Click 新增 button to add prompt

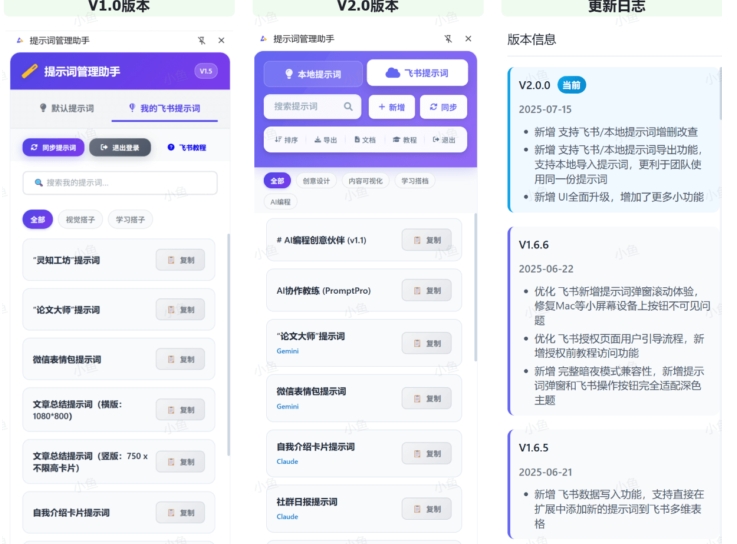click(392, 107)
